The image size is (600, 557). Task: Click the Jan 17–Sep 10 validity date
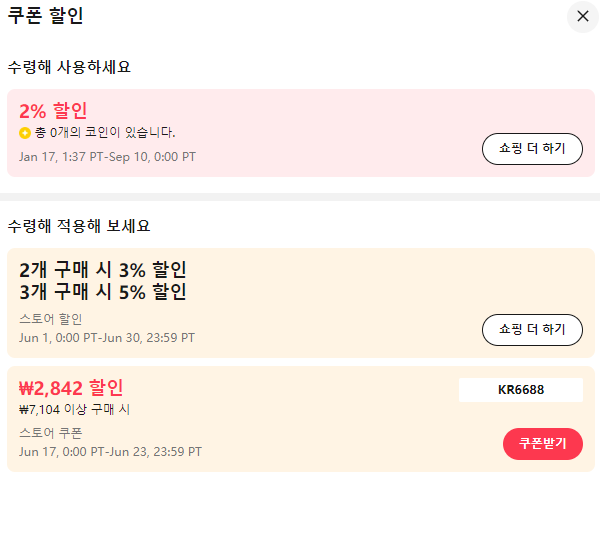pyautogui.click(x=107, y=157)
